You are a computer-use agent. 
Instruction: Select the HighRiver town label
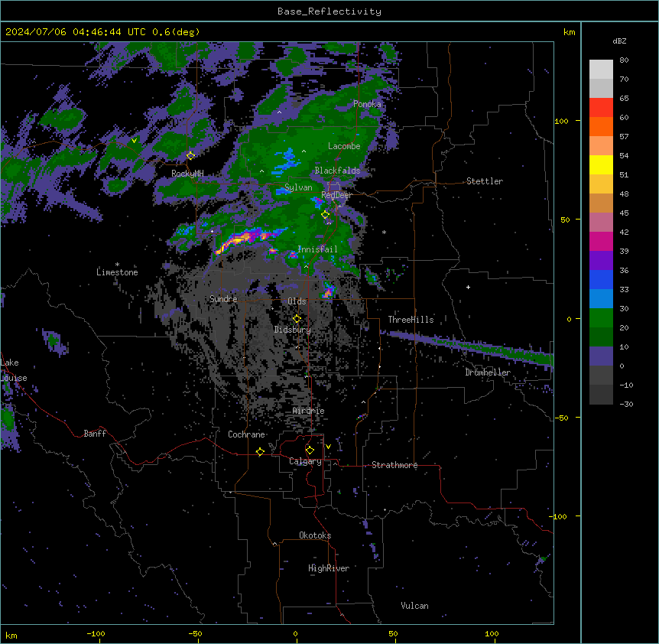(x=329, y=568)
